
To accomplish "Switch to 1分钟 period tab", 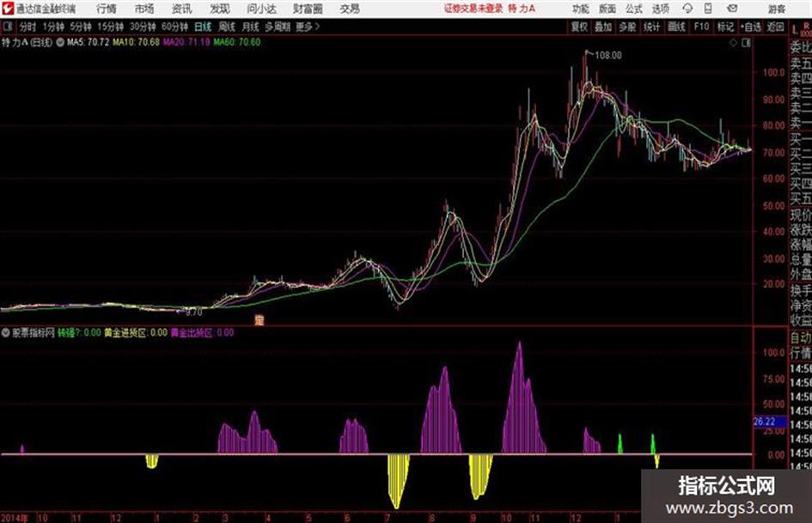I will pos(53,27).
